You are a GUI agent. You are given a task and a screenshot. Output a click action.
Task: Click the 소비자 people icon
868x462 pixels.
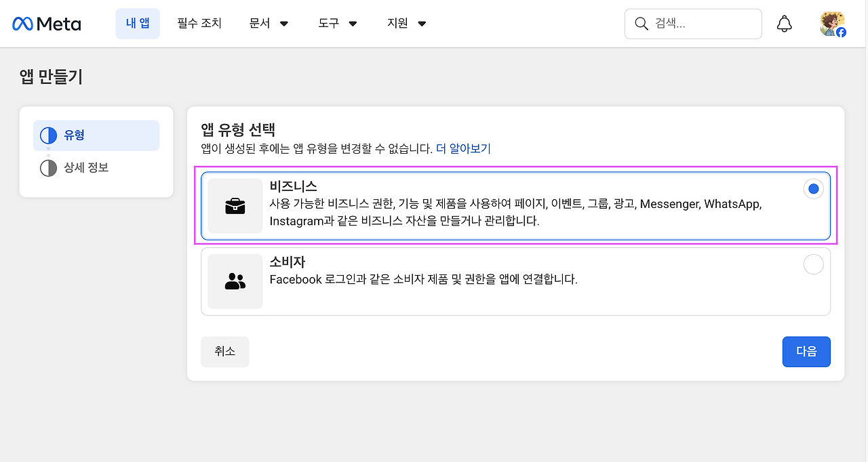[235, 281]
